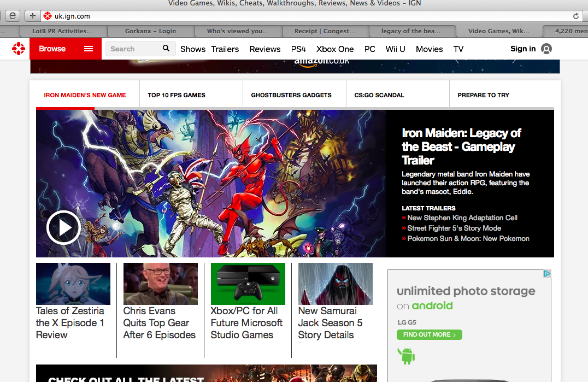Viewport: 588px width, 382px height.
Task: Open the Browse red menu button
Action: point(66,49)
